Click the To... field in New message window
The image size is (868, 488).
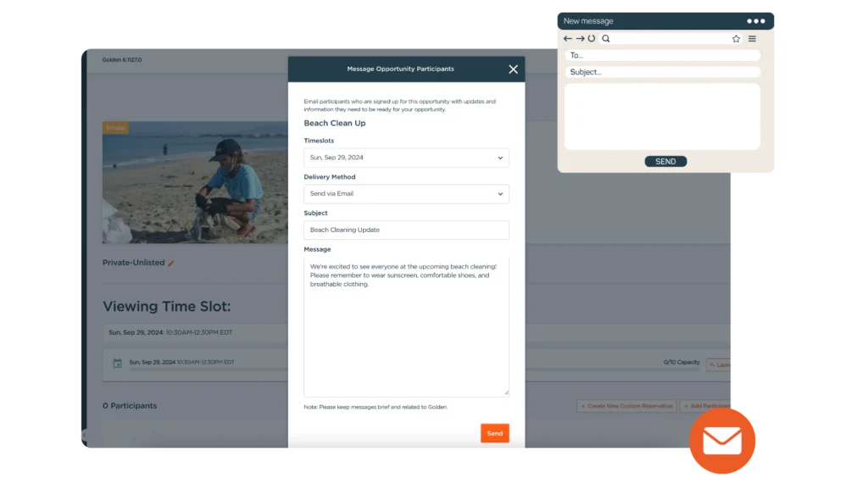[662, 55]
